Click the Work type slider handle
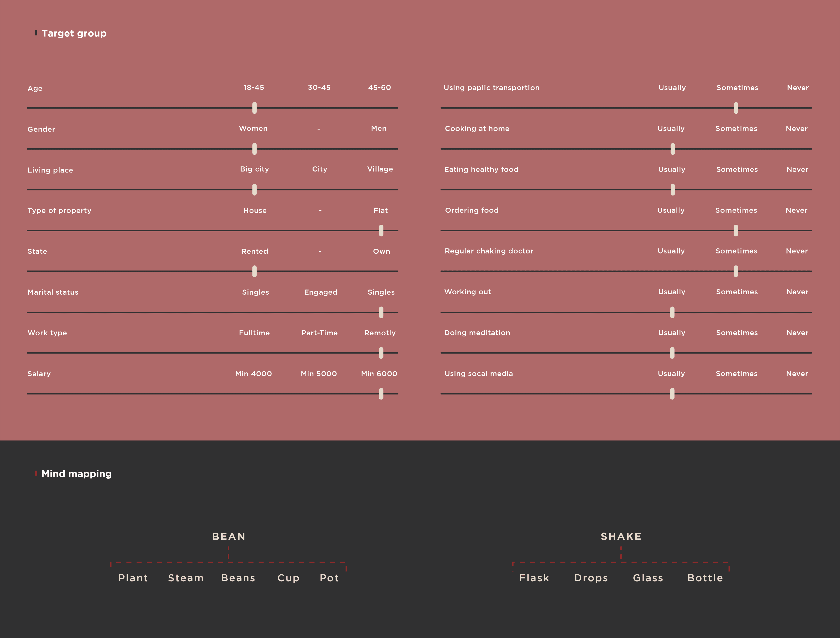 [381, 353]
